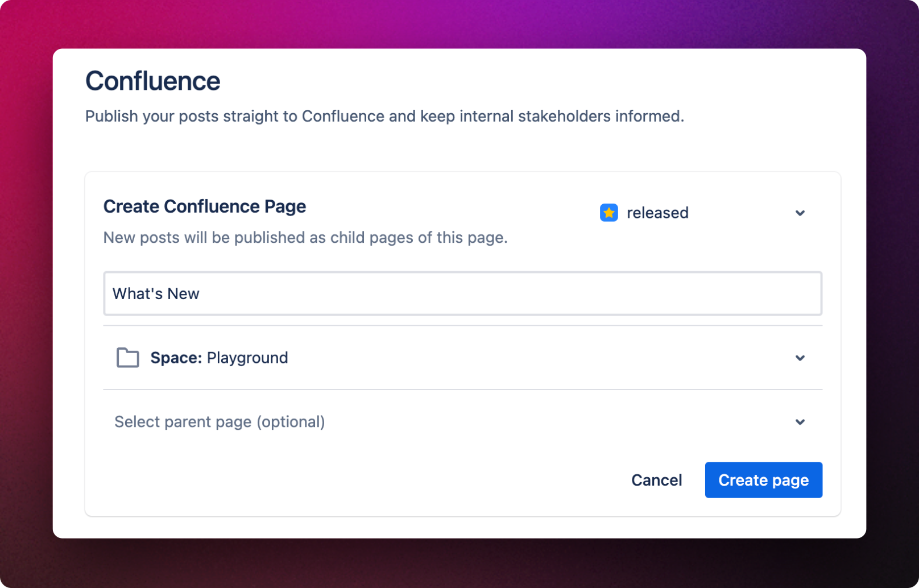Open the Space dropdown chevron arrow
Image resolution: width=919 pixels, height=588 pixels.
[x=800, y=358]
